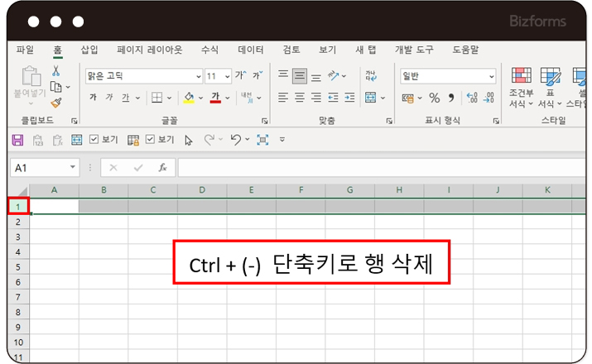Align text right
This screenshot has height=364, width=592.
[x=316, y=98]
